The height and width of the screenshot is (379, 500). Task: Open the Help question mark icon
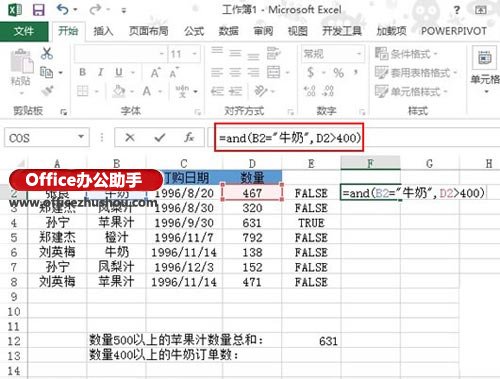click(457, 10)
